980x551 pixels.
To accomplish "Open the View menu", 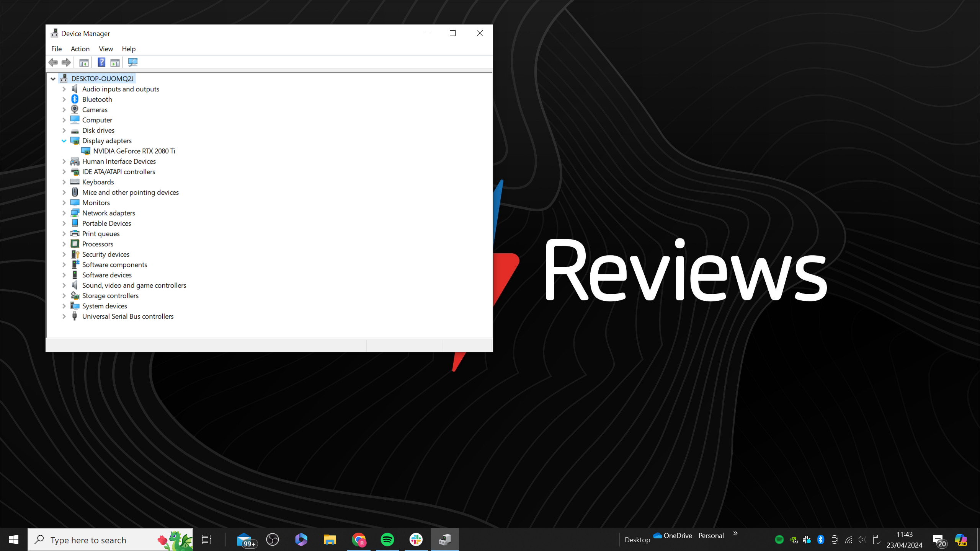I will (x=106, y=49).
